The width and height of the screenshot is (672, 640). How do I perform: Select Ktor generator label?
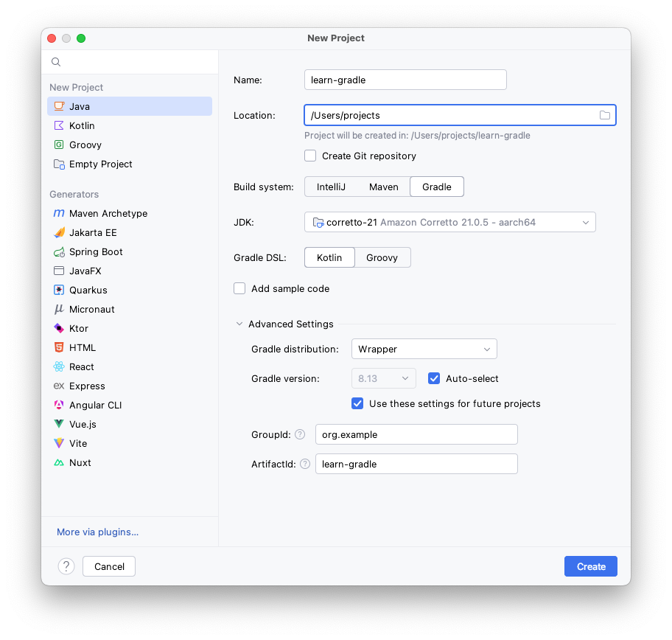[x=79, y=329]
